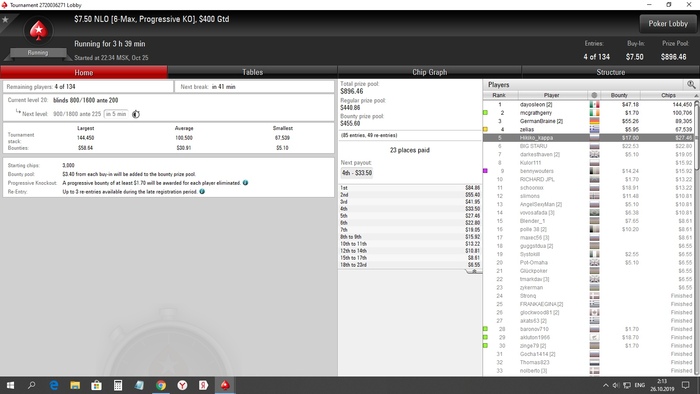Select player darkesthaven [2] row

(588, 154)
